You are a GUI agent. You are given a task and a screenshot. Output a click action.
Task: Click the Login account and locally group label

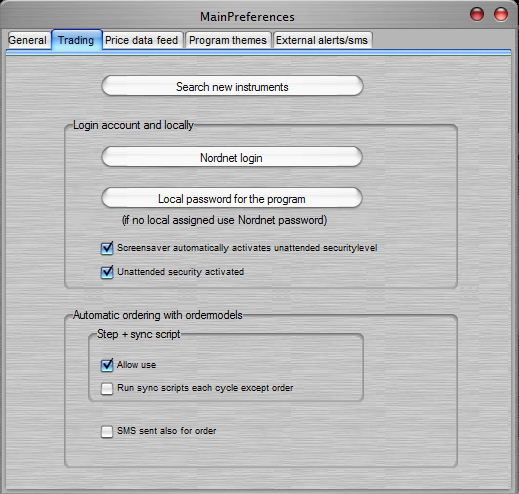tap(133, 125)
